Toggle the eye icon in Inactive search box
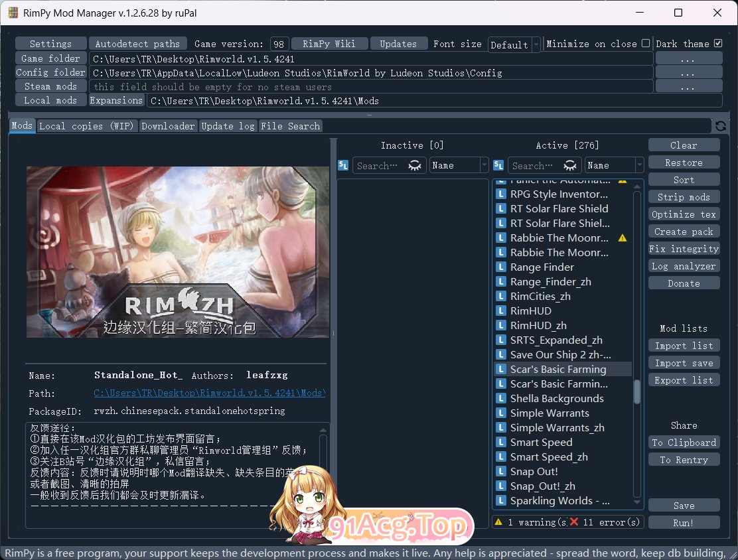The width and height of the screenshot is (738, 560). pyautogui.click(x=415, y=165)
